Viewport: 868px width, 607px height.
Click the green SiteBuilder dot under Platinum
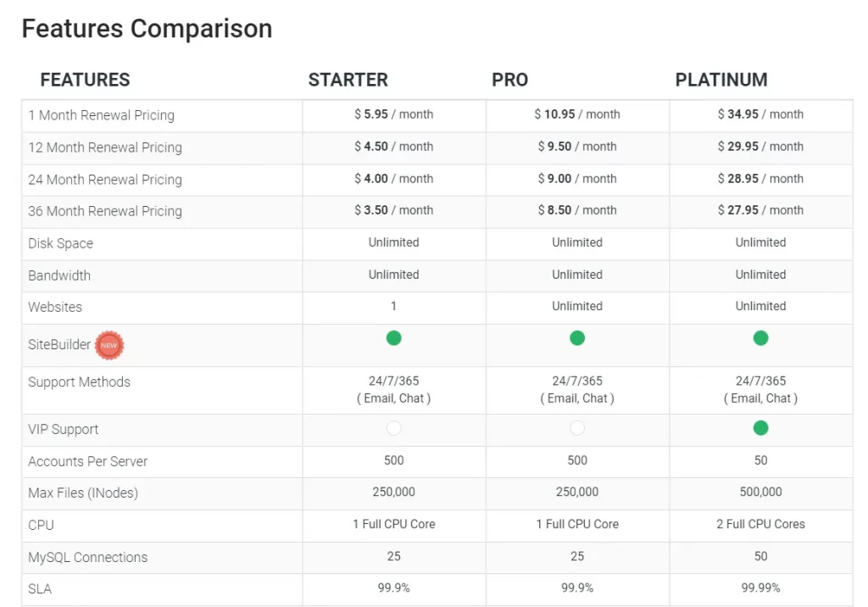(760, 338)
